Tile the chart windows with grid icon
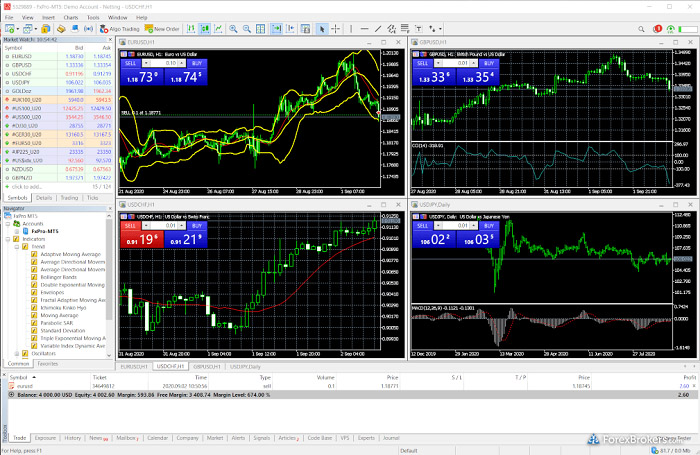Image resolution: width=700 pixels, height=455 pixels. [x=260, y=29]
